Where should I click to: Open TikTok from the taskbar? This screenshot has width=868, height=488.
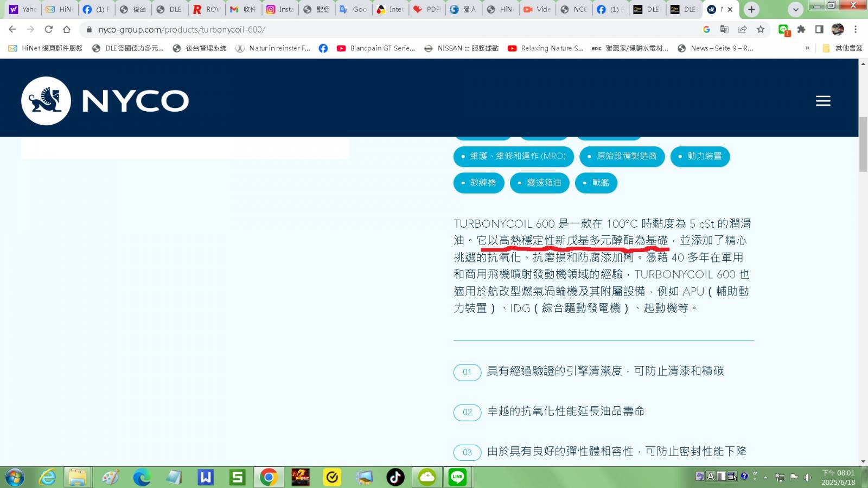pyautogui.click(x=395, y=477)
